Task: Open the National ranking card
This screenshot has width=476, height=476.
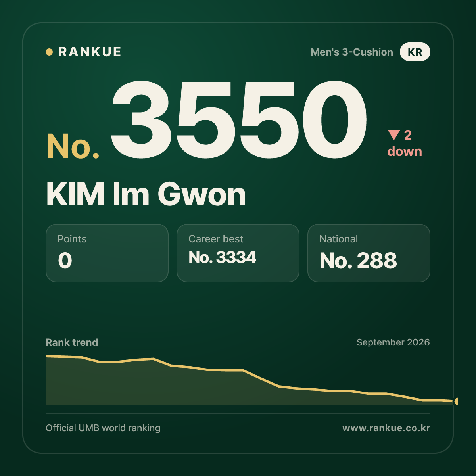Action: point(369,253)
